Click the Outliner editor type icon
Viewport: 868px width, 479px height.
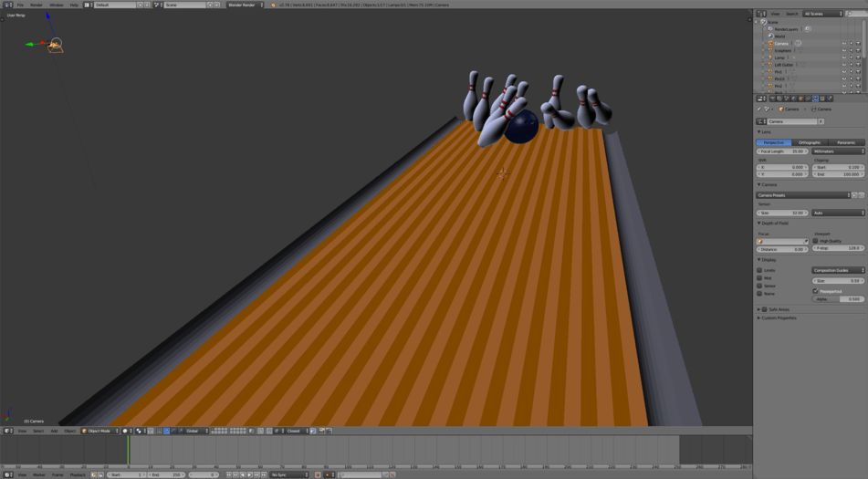pos(761,14)
